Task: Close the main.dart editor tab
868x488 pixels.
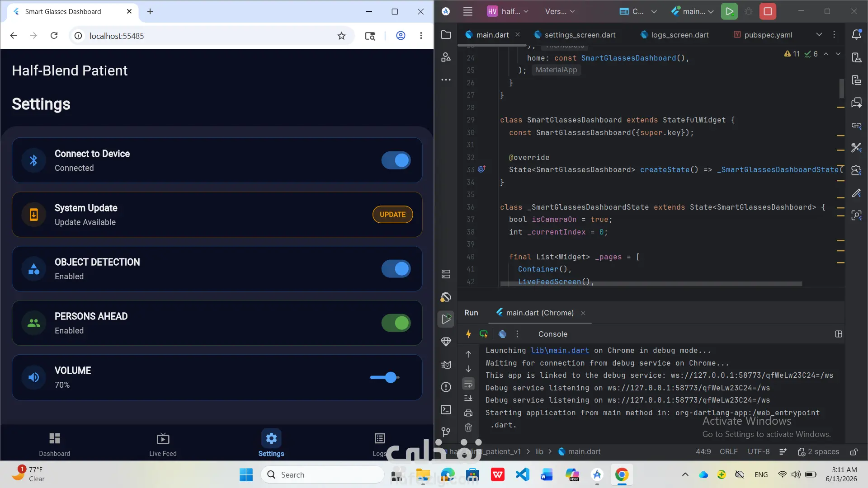Action: point(518,34)
